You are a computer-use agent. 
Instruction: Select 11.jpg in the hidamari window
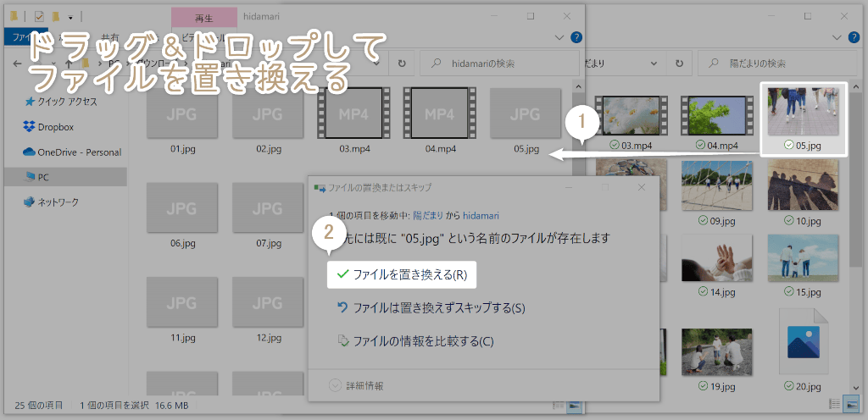pos(182,309)
